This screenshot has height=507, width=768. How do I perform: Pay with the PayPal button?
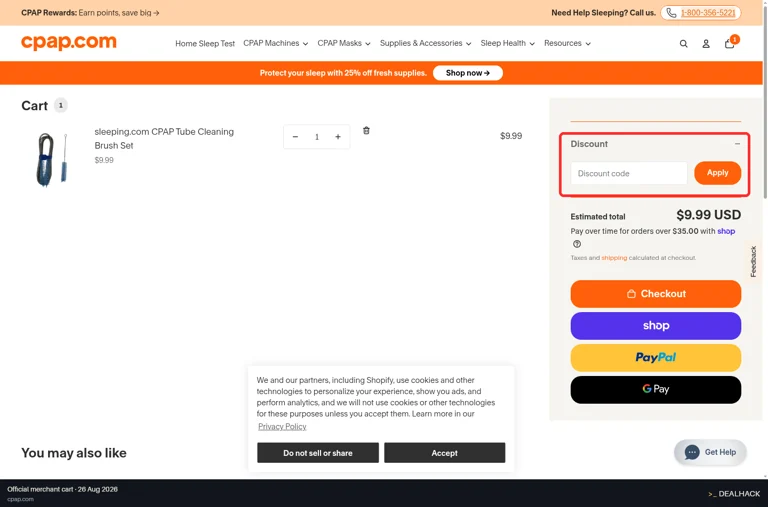[656, 358]
